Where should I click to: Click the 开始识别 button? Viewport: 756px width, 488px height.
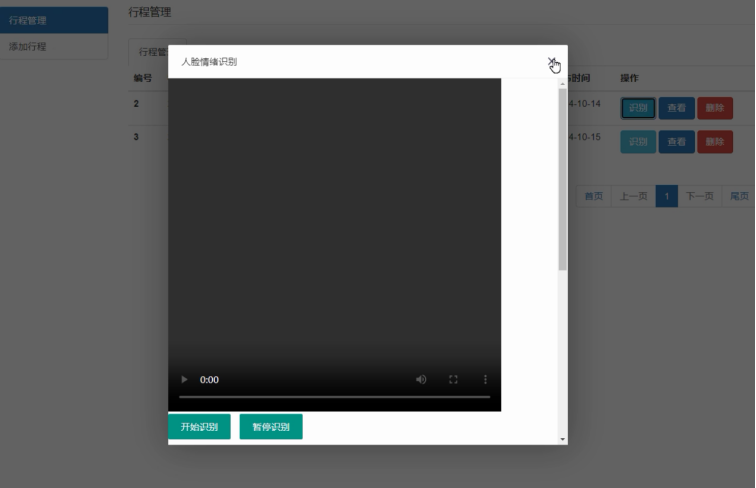[199, 427]
